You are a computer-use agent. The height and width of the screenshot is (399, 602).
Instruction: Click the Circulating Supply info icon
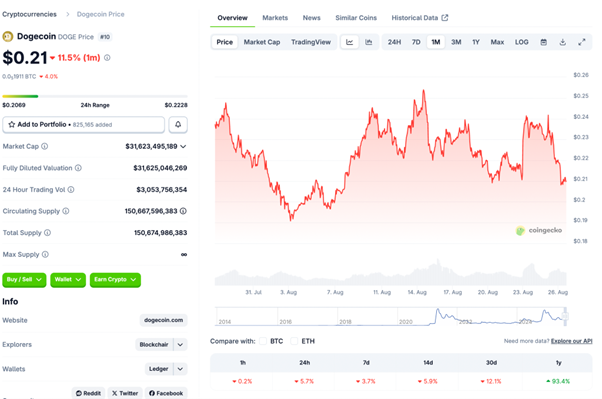(66, 211)
